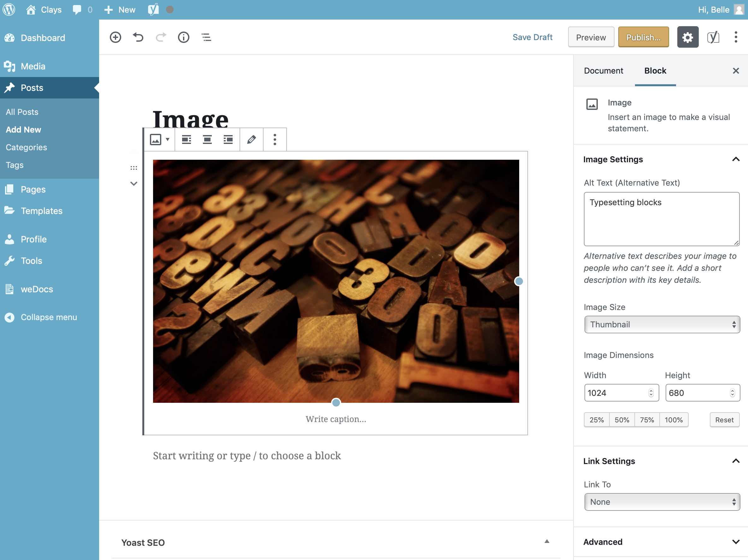Move the image block down
This screenshot has height=560, width=748.
(x=134, y=184)
